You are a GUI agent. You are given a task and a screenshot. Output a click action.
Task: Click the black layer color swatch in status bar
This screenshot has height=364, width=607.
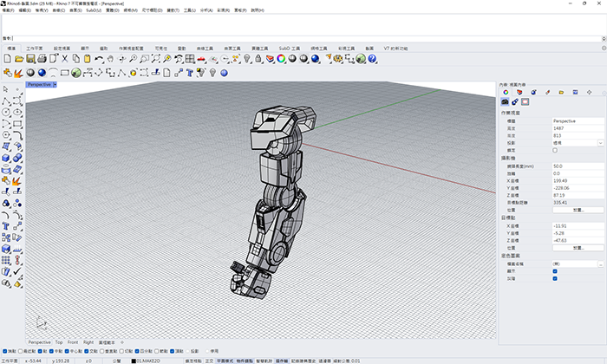point(134,360)
